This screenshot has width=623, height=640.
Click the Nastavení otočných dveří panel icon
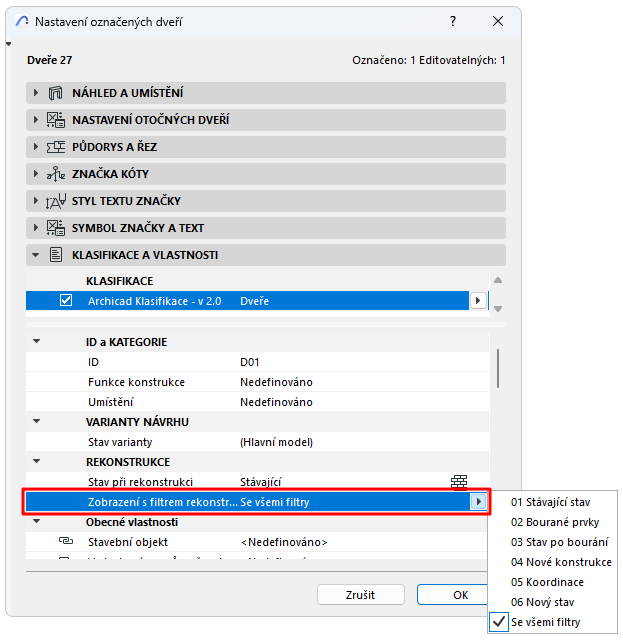coord(56,120)
